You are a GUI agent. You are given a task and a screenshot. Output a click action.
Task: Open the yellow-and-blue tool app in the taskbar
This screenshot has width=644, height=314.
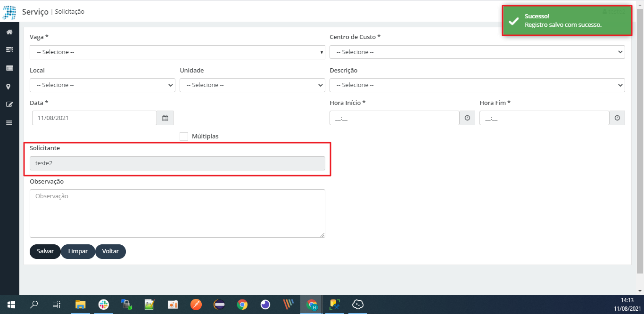pyautogui.click(x=335, y=305)
